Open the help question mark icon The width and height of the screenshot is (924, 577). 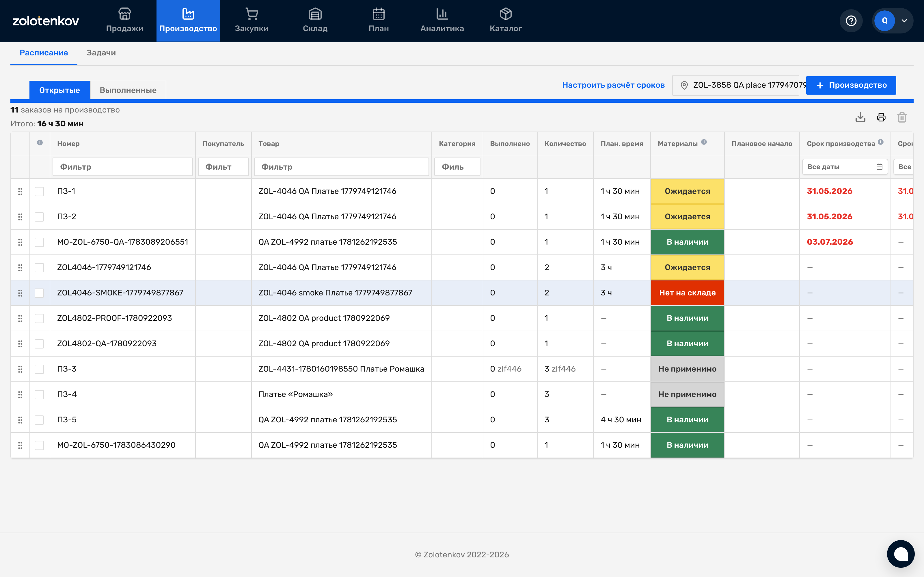851,20
